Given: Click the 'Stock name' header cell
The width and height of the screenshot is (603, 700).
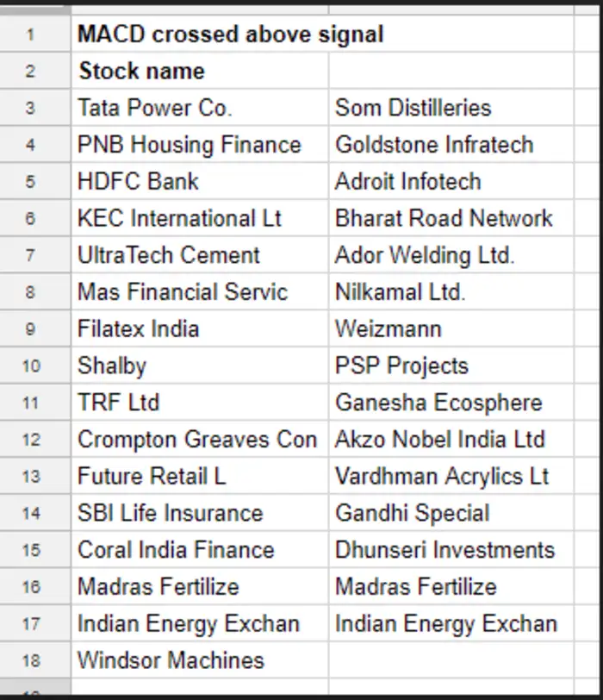Looking at the screenshot, I should [x=142, y=71].
